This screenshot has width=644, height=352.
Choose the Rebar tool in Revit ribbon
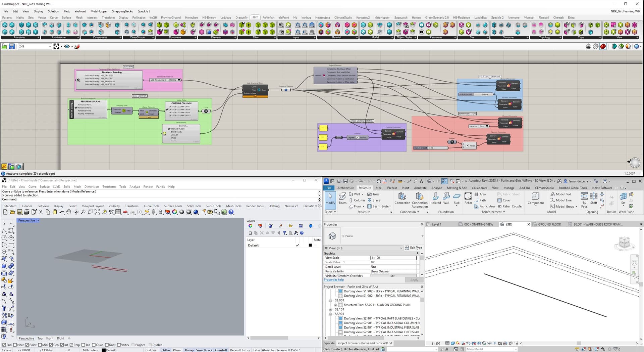[468, 199]
